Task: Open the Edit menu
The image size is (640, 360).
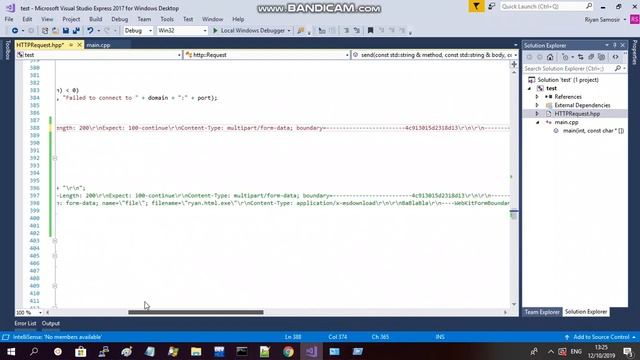Action: 27,19
